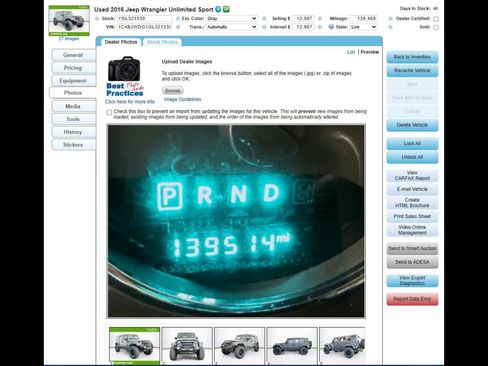Open the Image Guidelines link
Viewport: 488px width, 366px height.
[x=182, y=99]
